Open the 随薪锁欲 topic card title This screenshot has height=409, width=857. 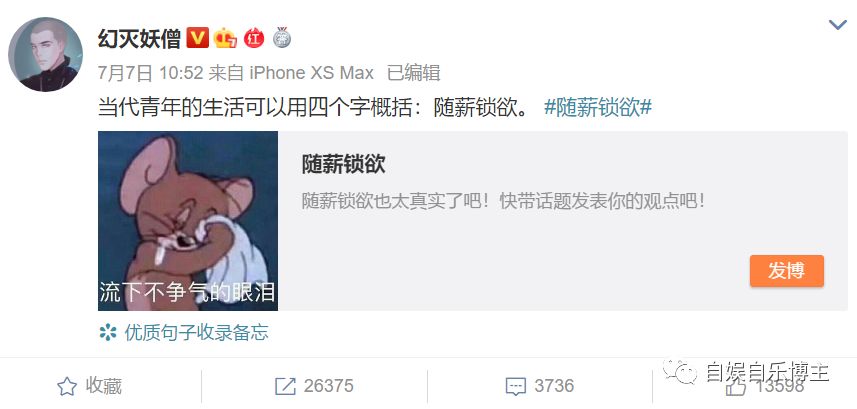[x=343, y=164]
